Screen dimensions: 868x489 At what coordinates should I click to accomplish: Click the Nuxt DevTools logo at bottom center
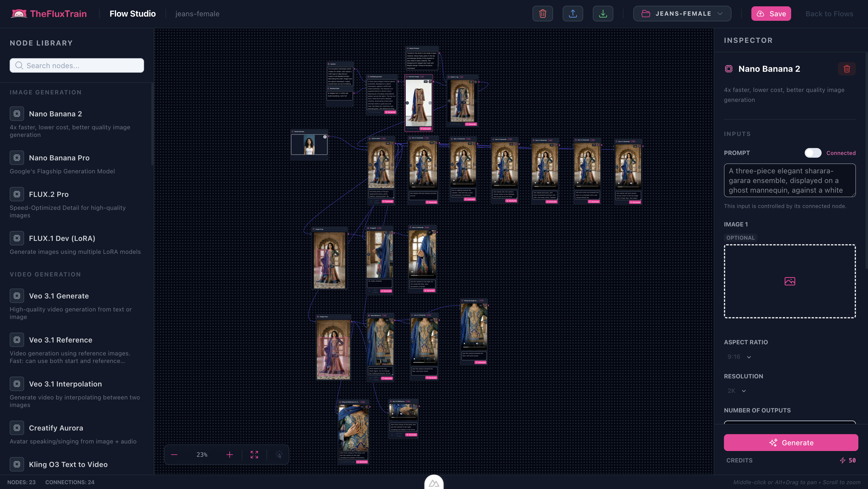point(434,483)
